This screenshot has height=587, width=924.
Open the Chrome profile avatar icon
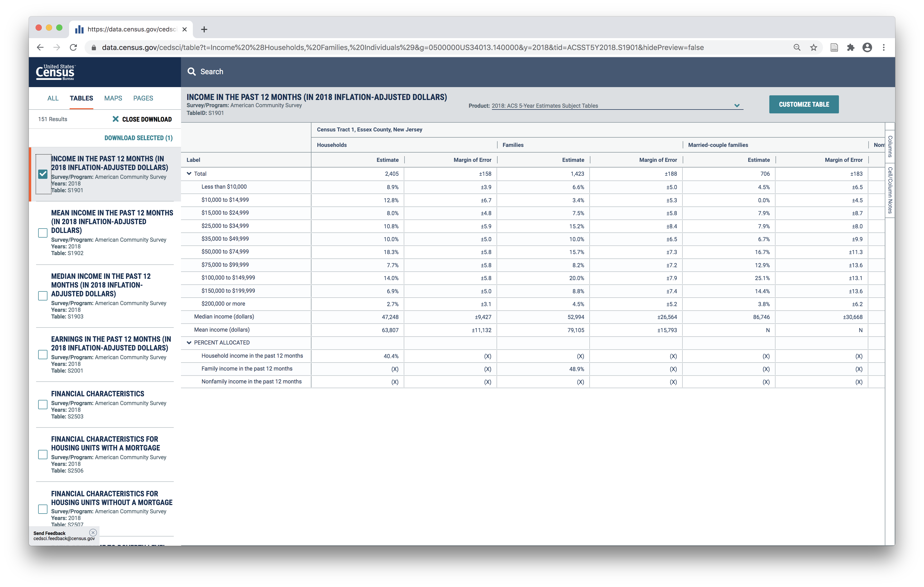(867, 48)
